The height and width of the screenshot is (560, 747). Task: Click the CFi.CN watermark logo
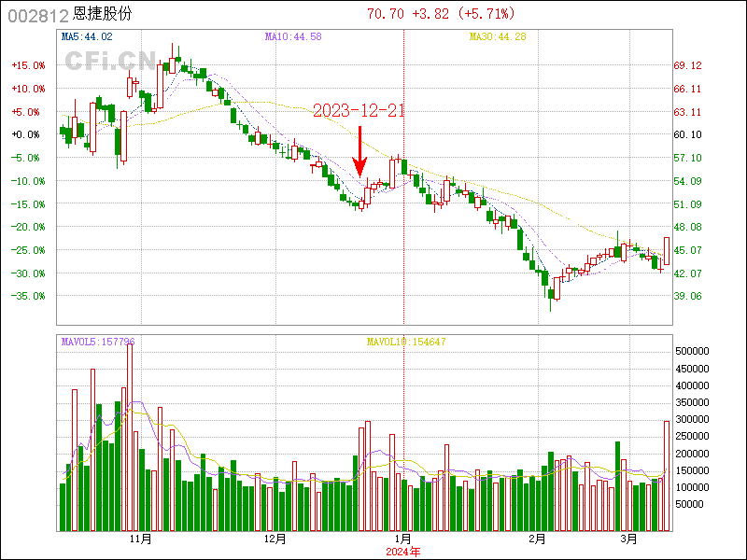(x=110, y=60)
